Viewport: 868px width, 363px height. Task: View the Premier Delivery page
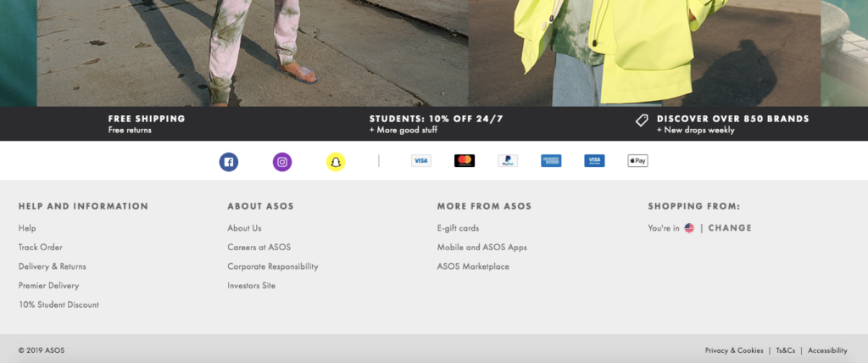tap(48, 286)
